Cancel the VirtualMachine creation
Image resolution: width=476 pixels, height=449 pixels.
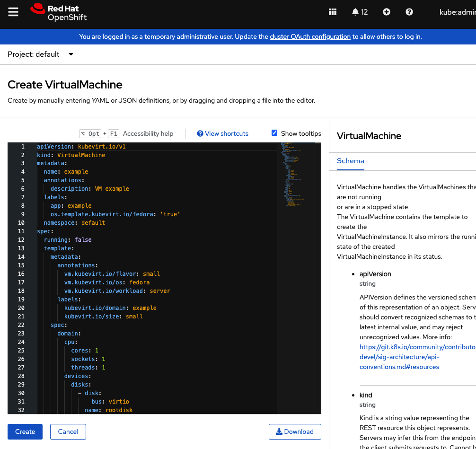tap(68, 431)
